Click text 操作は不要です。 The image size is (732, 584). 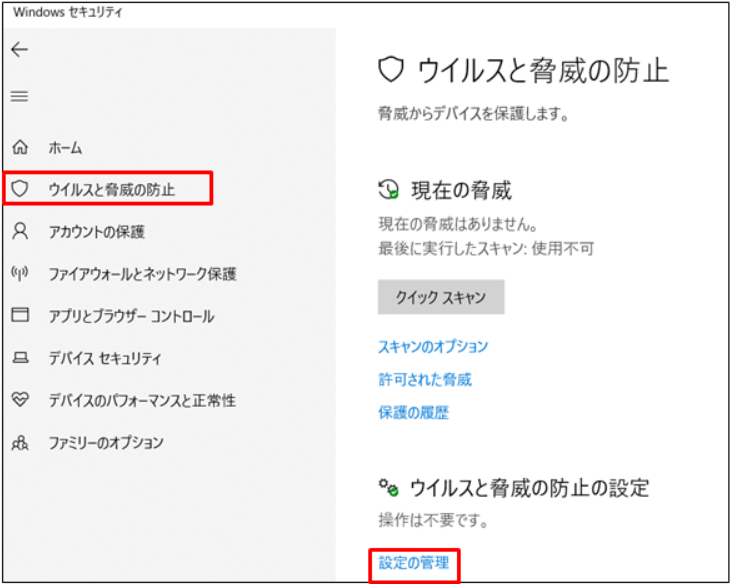433,520
